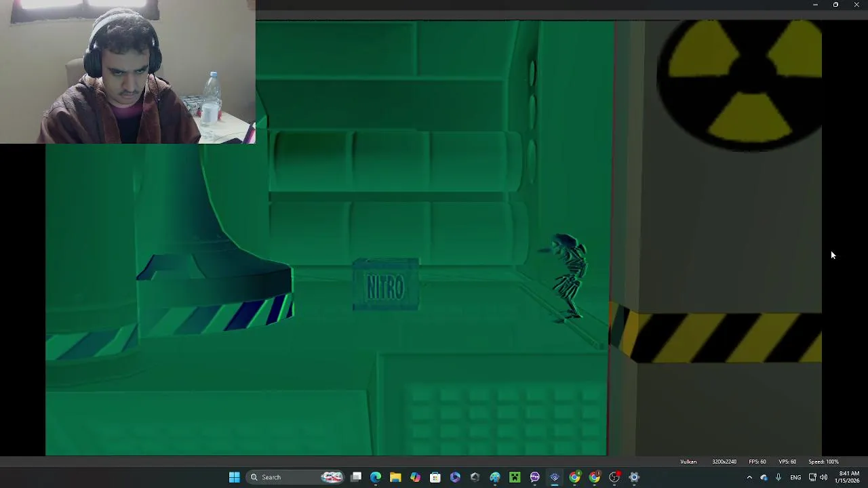Image resolution: width=868 pixels, height=488 pixels.
Task: Expand the hidden system tray icons chevron
Action: pos(749,477)
